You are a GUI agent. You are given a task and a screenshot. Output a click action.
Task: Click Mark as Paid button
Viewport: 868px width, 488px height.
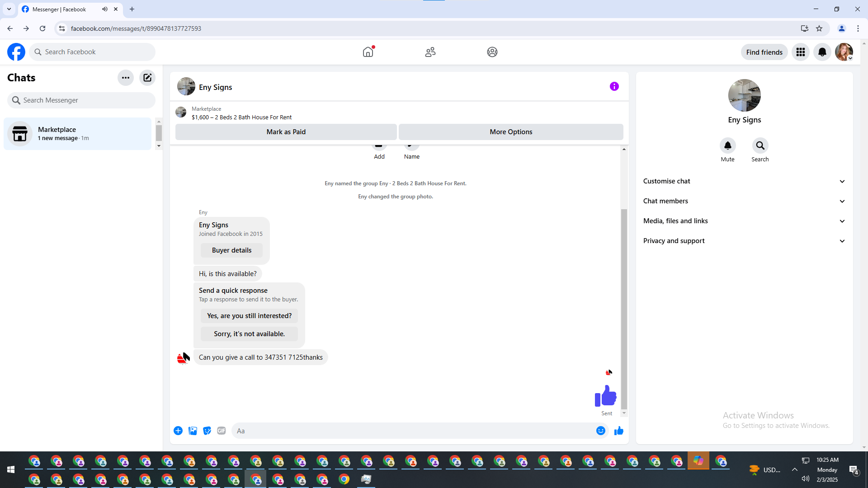tap(286, 132)
